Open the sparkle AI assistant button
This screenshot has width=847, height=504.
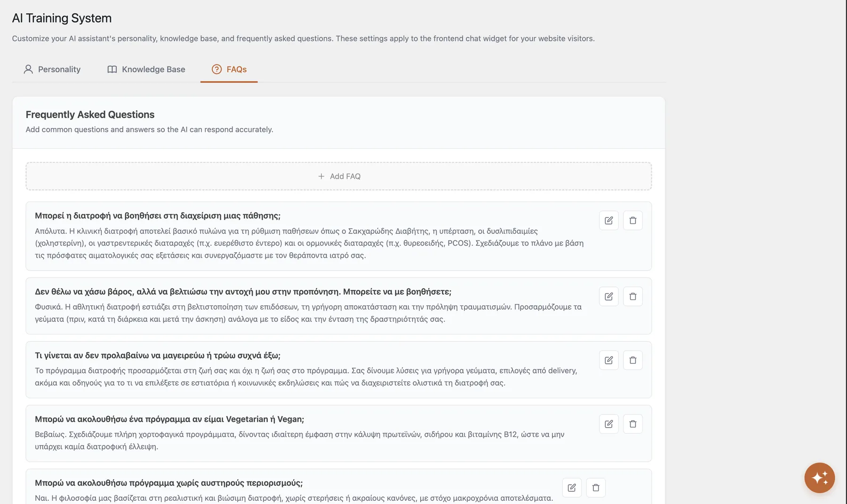[819, 478]
